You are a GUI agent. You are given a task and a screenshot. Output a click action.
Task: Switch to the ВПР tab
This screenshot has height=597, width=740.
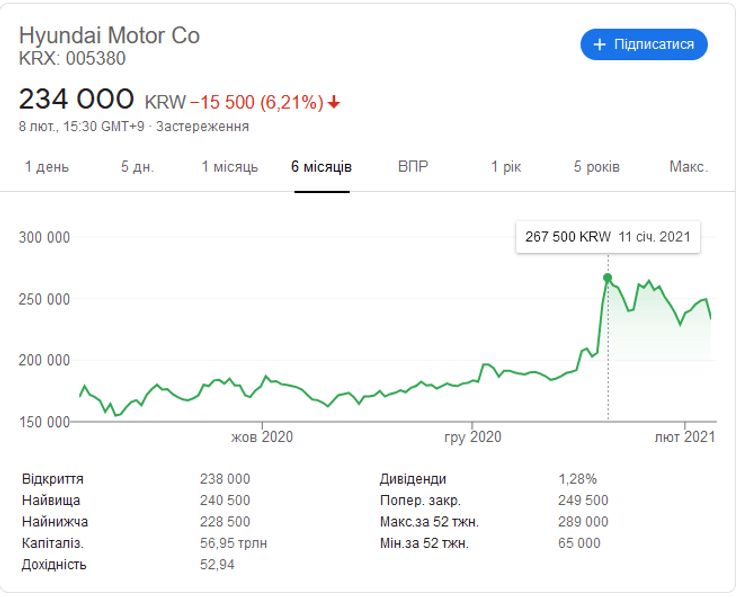point(413,167)
